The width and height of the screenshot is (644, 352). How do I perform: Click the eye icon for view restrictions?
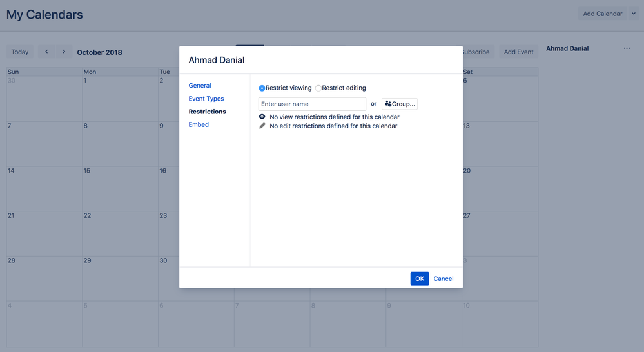262,117
